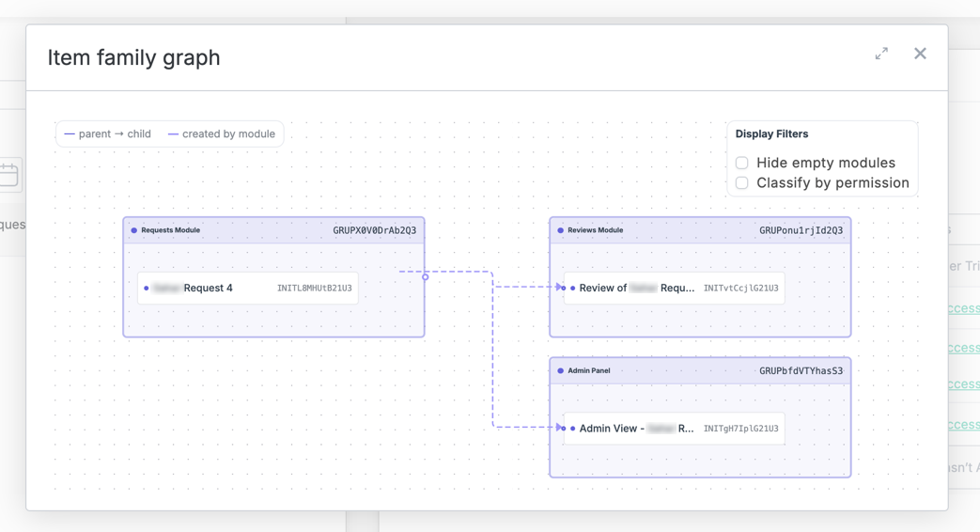This screenshot has height=532, width=980.
Task: Click the connector handle on Requests Module edge
Action: 425,277
